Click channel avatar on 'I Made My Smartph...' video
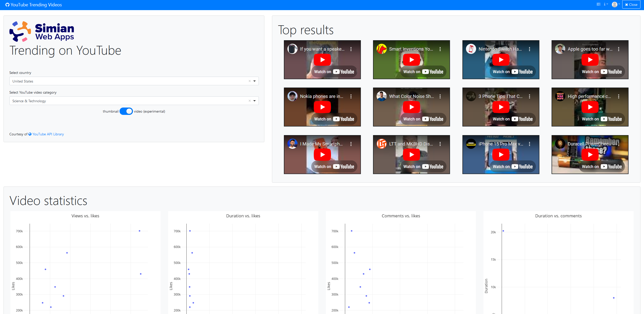Screen dimensions: 644x314 [x=292, y=144]
